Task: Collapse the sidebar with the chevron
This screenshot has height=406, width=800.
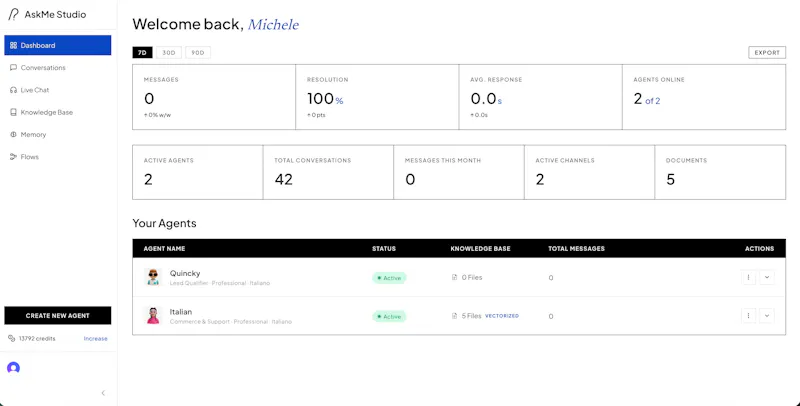Action: [103, 393]
